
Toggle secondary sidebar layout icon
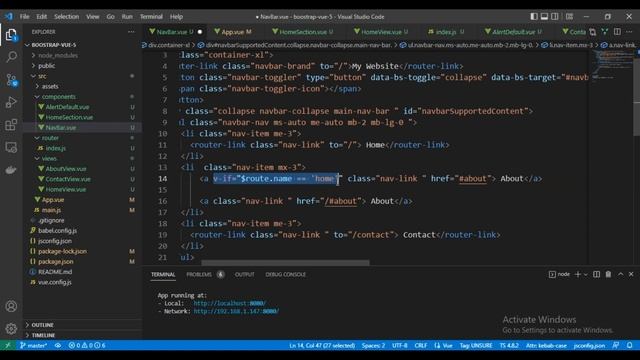(x=555, y=16)
